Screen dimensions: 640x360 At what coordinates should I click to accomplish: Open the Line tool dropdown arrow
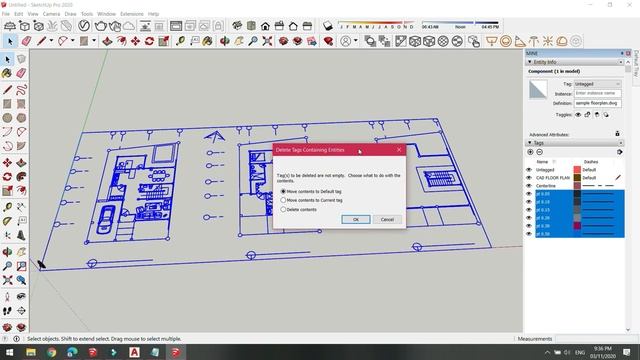pos(51,41)
